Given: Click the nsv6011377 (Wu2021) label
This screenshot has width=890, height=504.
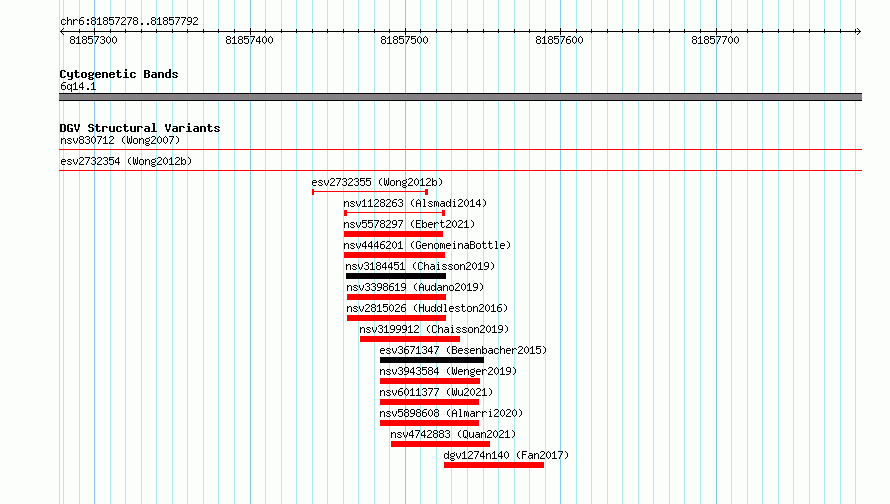Looking at the screenshot, I should [436, 392].
